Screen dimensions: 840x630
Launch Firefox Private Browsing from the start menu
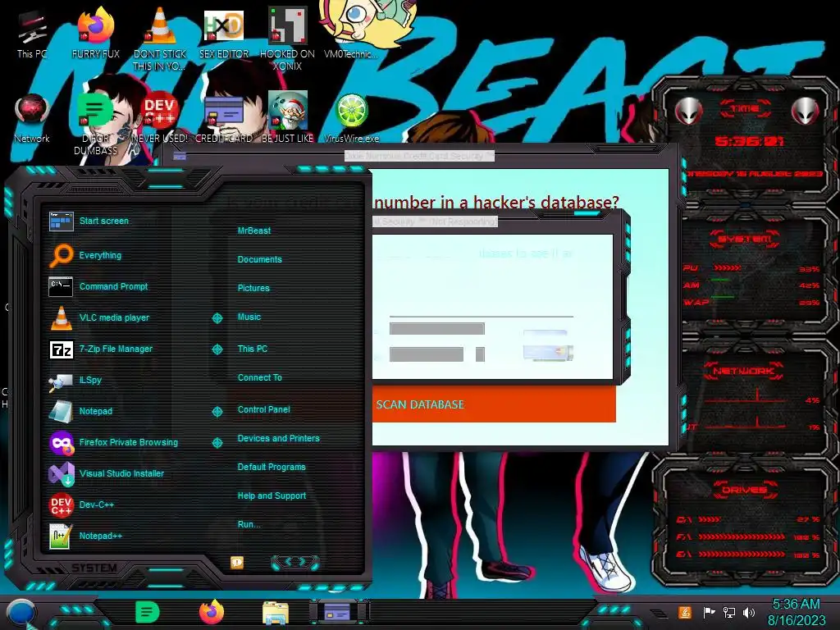tap(113, 442)
